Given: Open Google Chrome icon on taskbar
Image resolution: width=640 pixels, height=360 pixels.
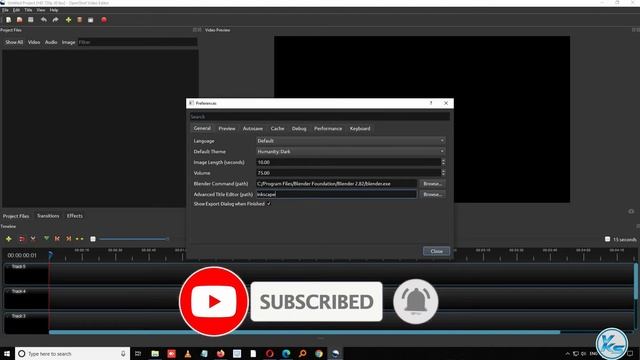Looking at the screenshot, I should [x=319, y=353].
